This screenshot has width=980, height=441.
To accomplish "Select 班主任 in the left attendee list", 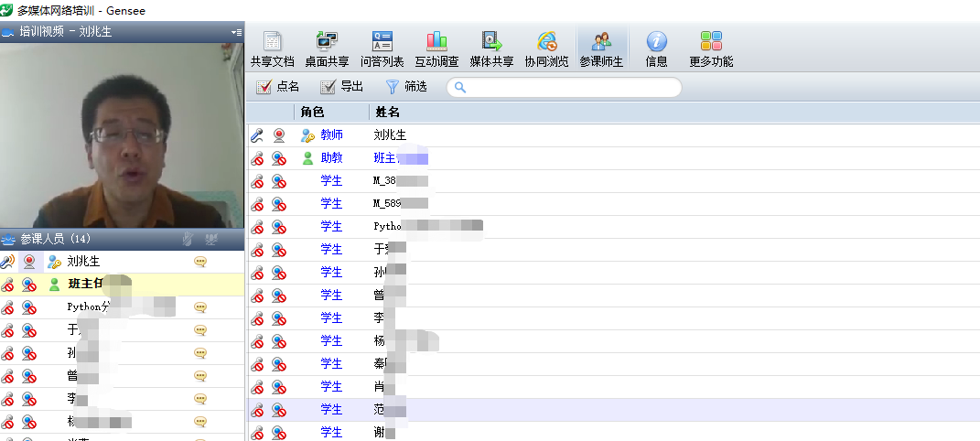I will (122, 285).
